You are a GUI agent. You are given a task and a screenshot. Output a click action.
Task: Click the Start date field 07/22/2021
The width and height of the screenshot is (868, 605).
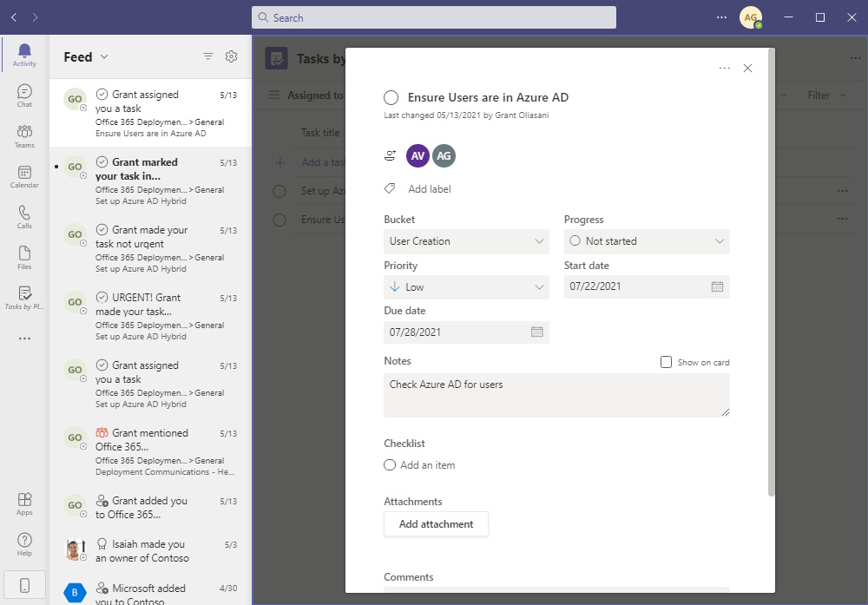647,286
